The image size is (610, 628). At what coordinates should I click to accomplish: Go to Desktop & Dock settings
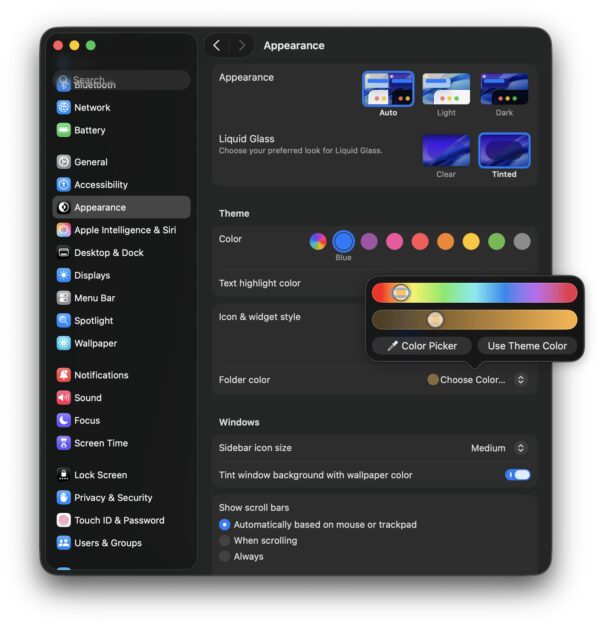(x=108, y=253)
